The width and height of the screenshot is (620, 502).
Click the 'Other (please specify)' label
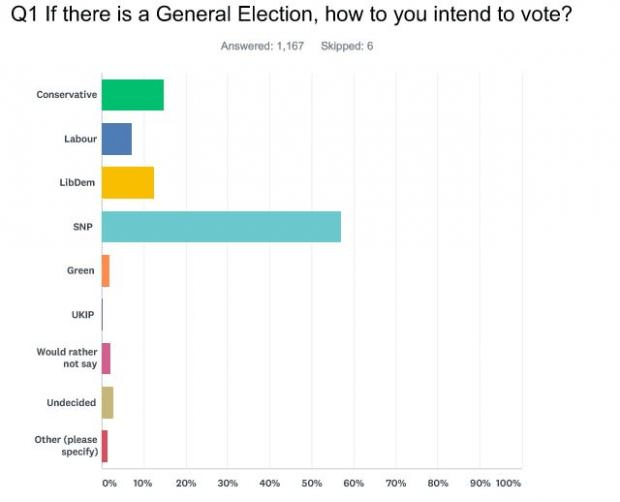tap(65, 446)
